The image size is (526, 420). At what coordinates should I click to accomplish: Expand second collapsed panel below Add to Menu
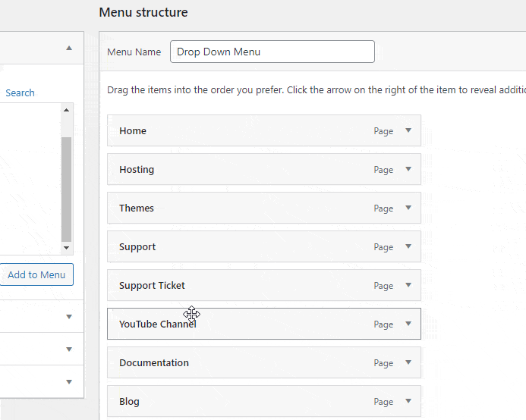(x=69, y=349)
